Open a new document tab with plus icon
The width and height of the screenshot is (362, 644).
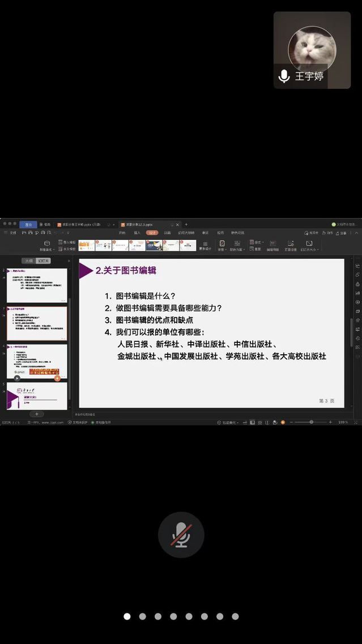(186, 225)
